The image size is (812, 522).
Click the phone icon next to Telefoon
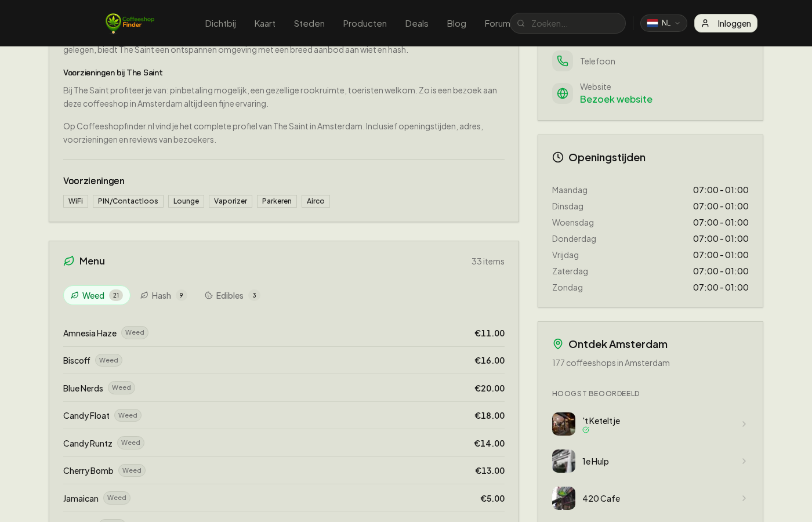tap(563, 61)
